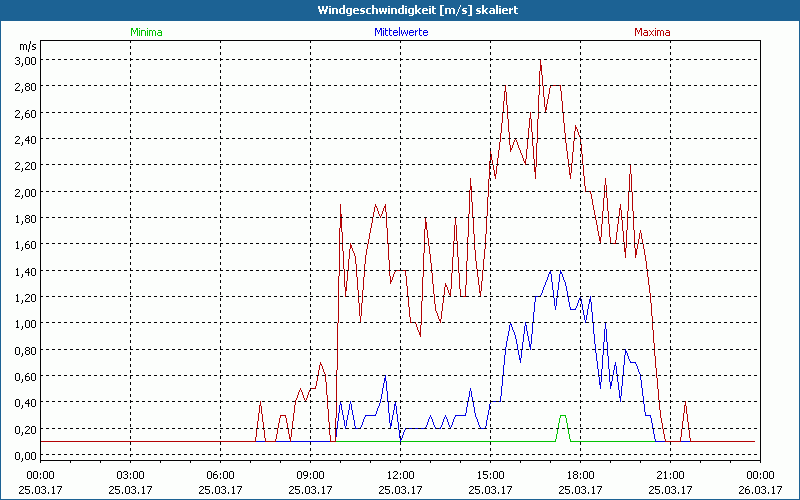Select the green Minima legend label
The width and height of the screenshot is (800, 500).
pos(145,32)
